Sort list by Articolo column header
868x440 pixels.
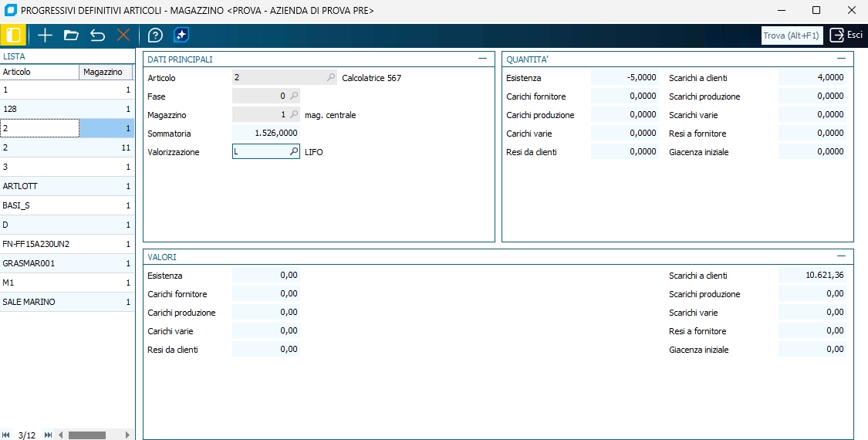coord(39,72)
